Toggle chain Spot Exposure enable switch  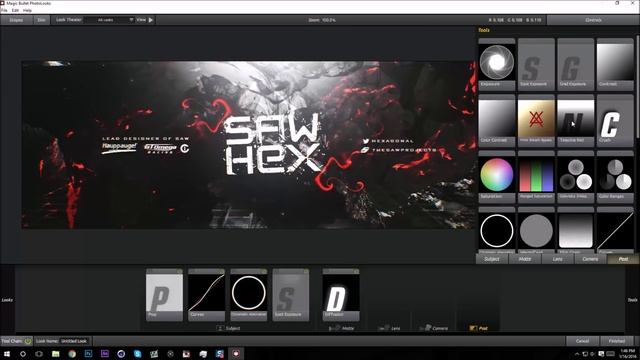[306, 271]
